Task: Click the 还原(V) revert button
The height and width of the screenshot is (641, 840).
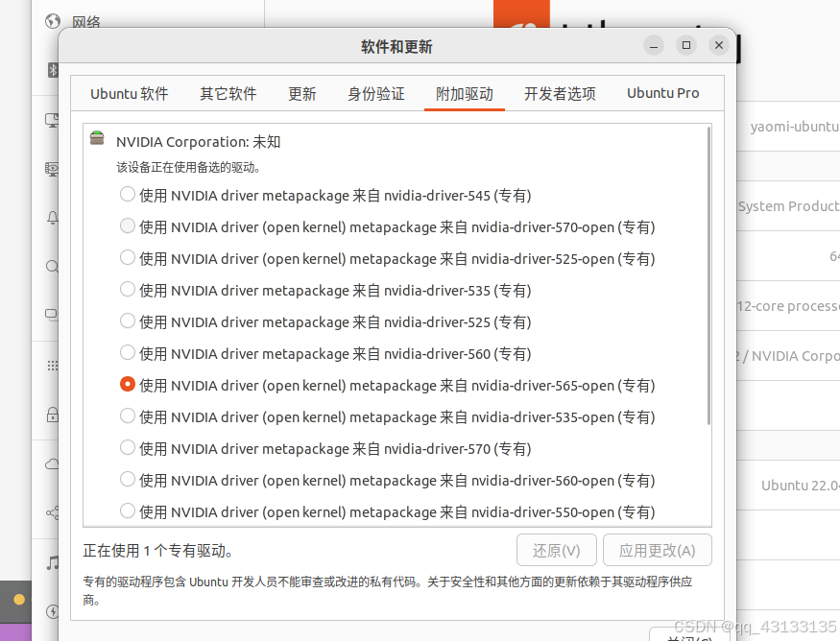Action: point(557,550)
